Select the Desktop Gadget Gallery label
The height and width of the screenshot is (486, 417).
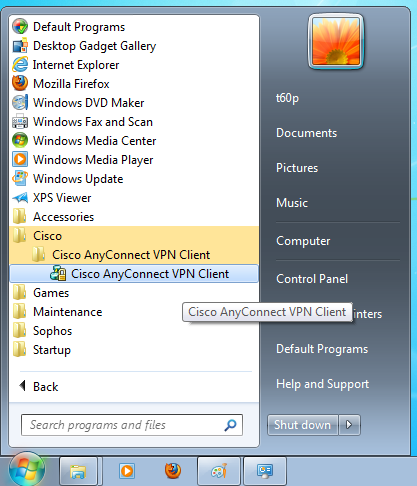coord(94,46)
